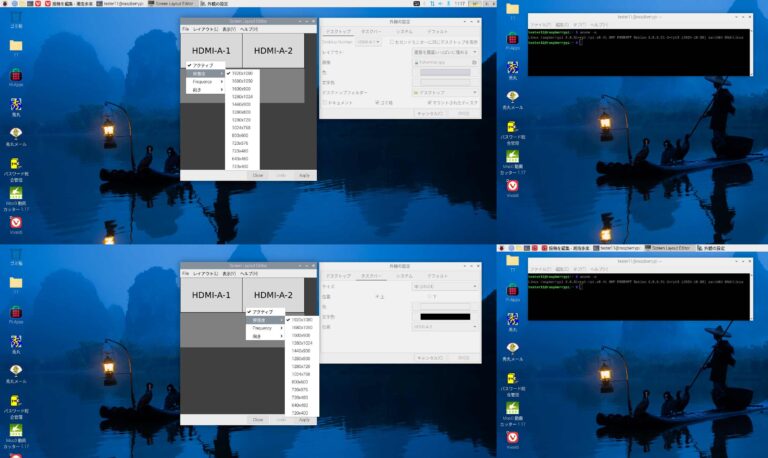Open the terminal launcher icon in upper-left taskbar
The height and width of the screenshot is (458, 768).
(x=30, y=3)
